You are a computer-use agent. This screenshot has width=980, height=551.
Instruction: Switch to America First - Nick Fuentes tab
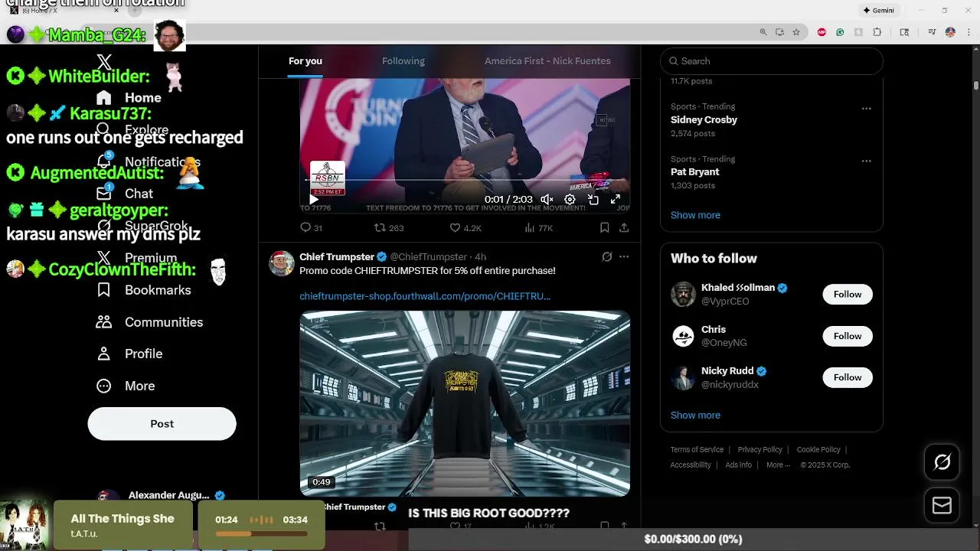547,61
